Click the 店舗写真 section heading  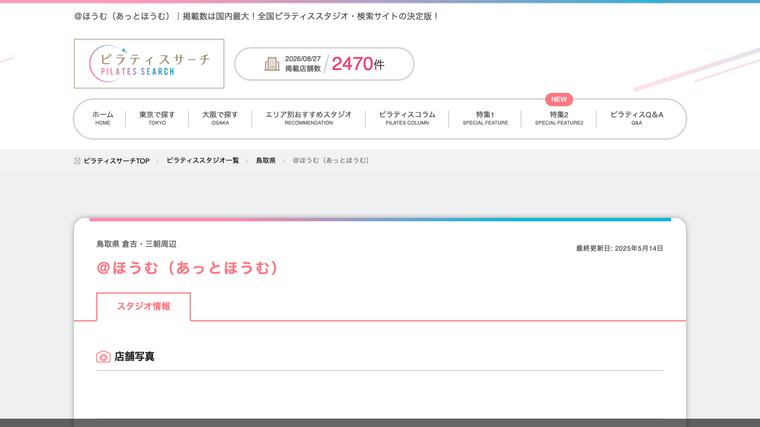pyautogui.click(x=134, y=357)
